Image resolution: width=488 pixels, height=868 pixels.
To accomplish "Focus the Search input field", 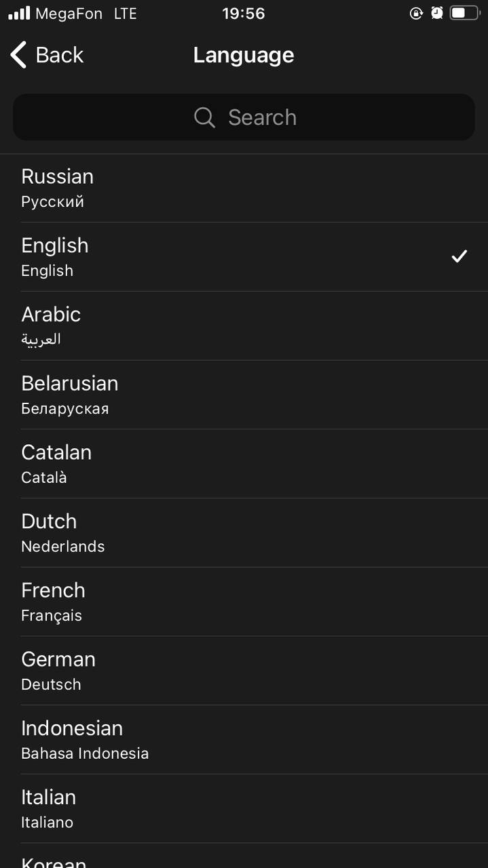I will click(x=244, y=117).
